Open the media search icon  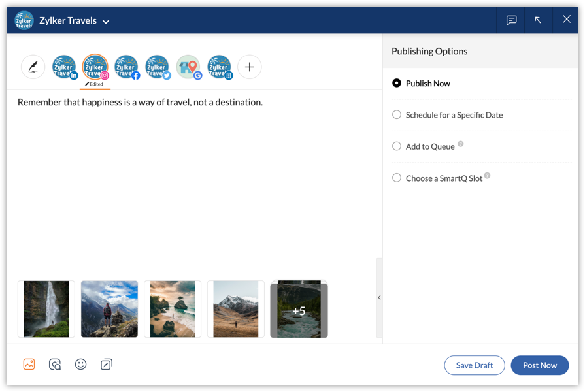point(55,365)
